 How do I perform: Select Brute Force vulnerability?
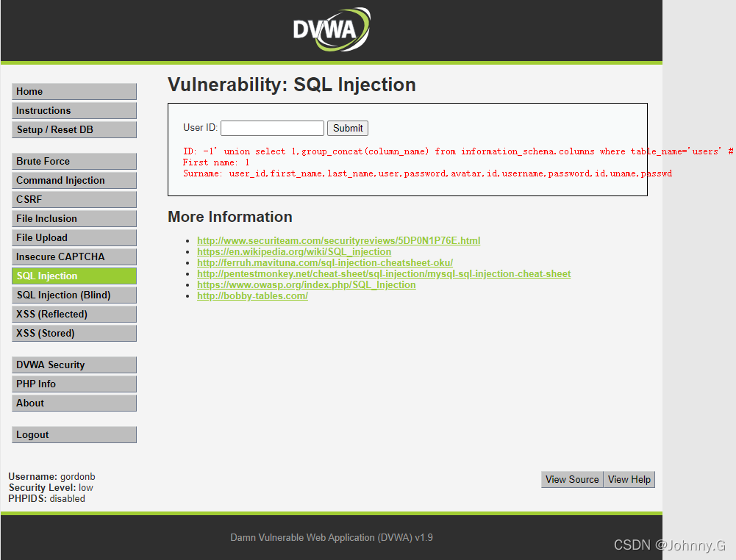74,162
